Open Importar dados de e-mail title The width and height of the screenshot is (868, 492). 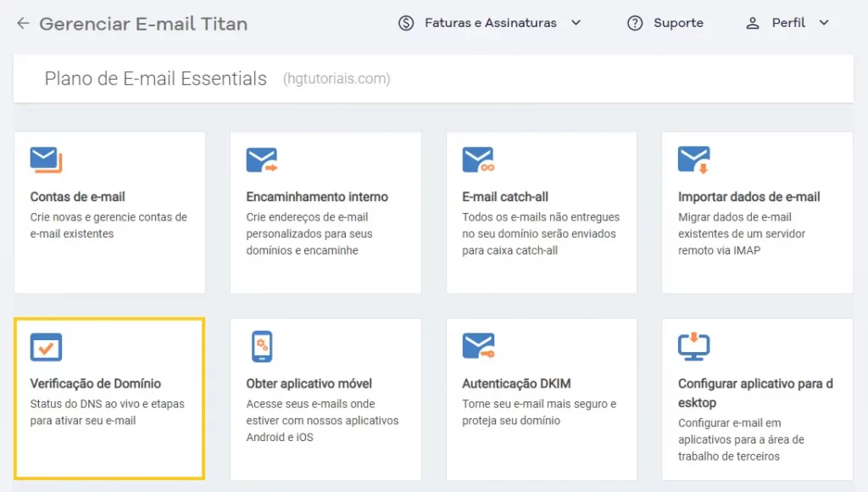[749, 197]
